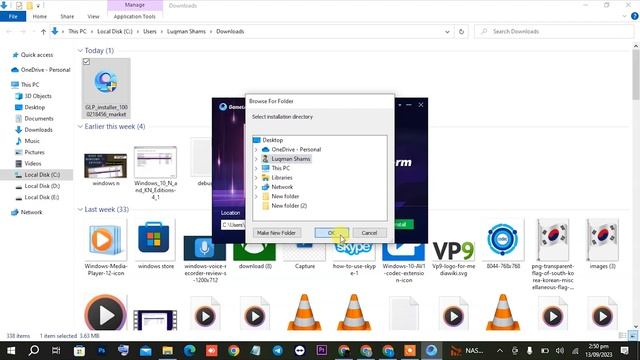Viewport: 640px width, 360px height.
Task: Click the Search Downloads field
Action: (x=553, y=31)
